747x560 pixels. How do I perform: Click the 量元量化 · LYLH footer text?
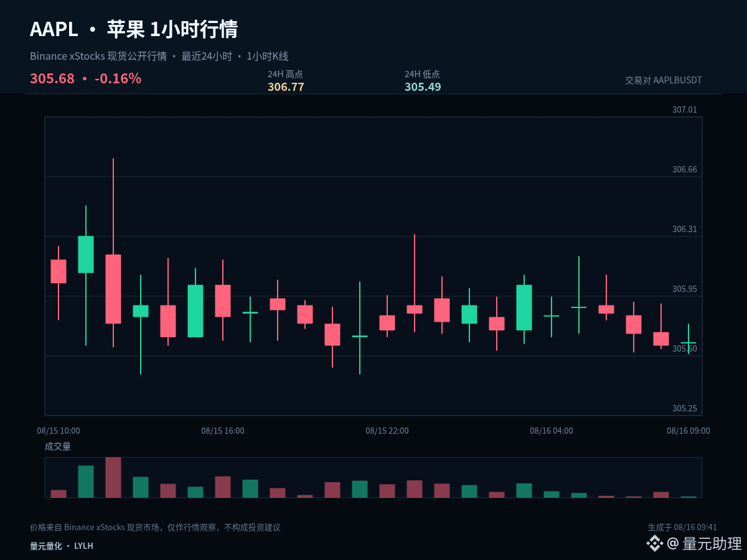62,546
